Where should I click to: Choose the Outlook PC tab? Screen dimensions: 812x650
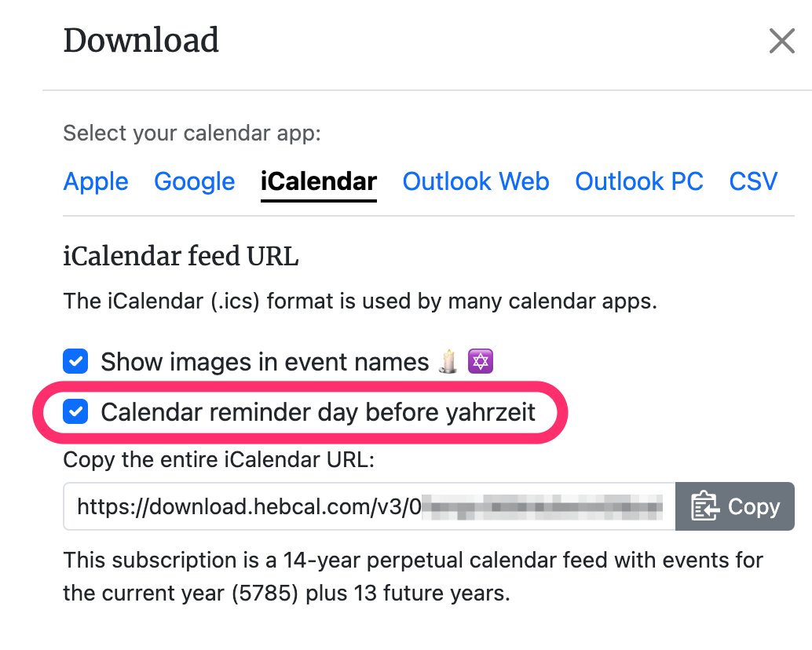pos(639,181)
